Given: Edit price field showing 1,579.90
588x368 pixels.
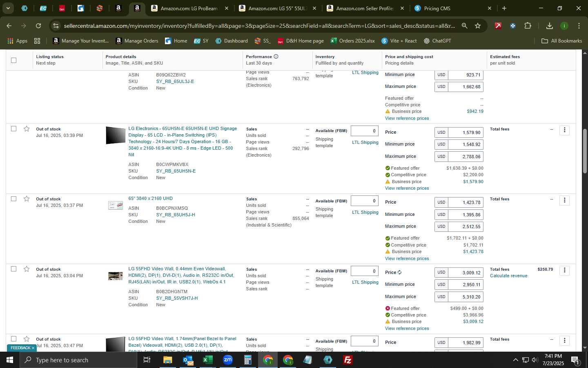Looking at the screenshot, I should [x=466, y=132].
